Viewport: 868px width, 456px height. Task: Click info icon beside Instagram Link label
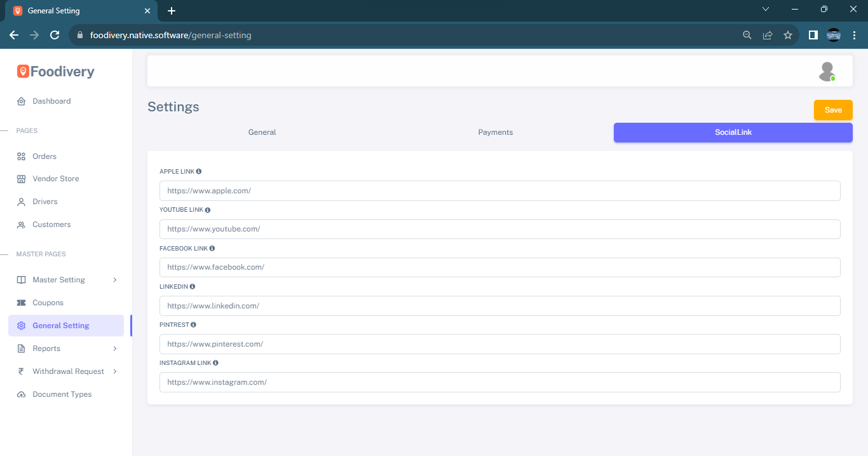click(x=216, y=363)
